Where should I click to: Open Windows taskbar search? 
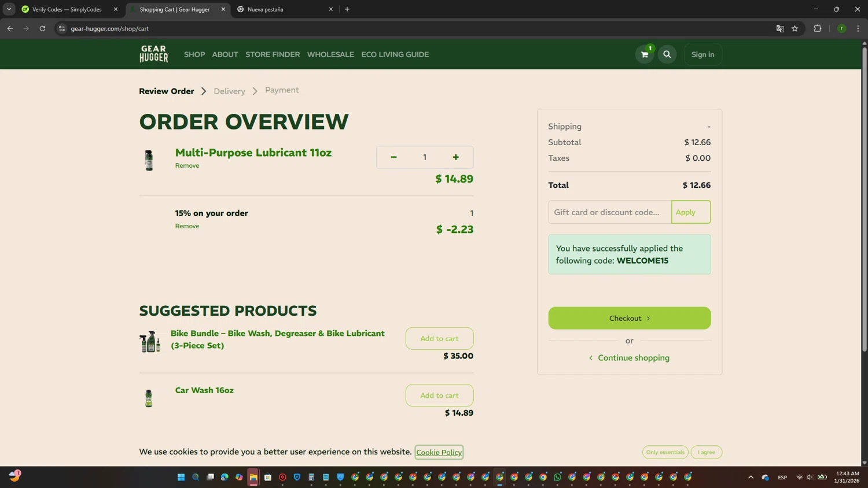point(196,477)
